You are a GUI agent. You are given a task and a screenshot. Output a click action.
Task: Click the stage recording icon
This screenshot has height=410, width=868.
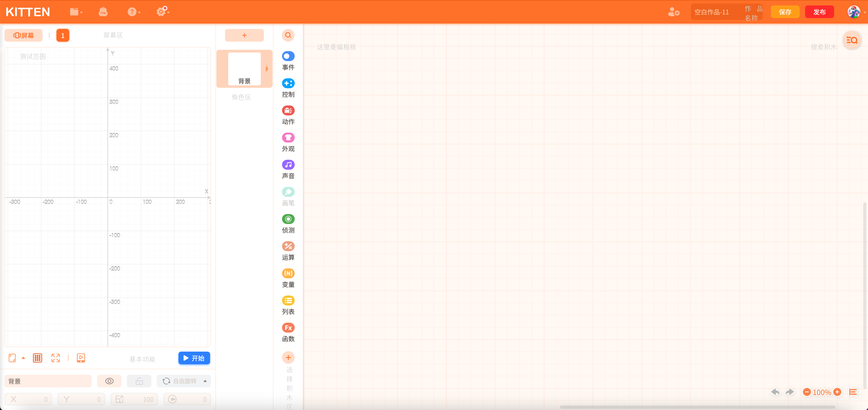click(x=81, y=358)
